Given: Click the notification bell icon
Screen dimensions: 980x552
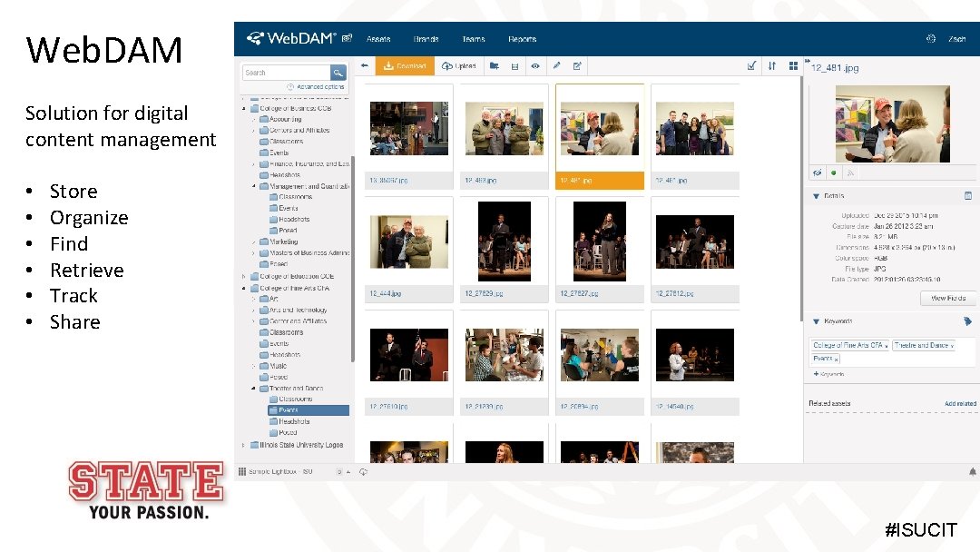Looking at the screenshot, I should coord(973,472).
